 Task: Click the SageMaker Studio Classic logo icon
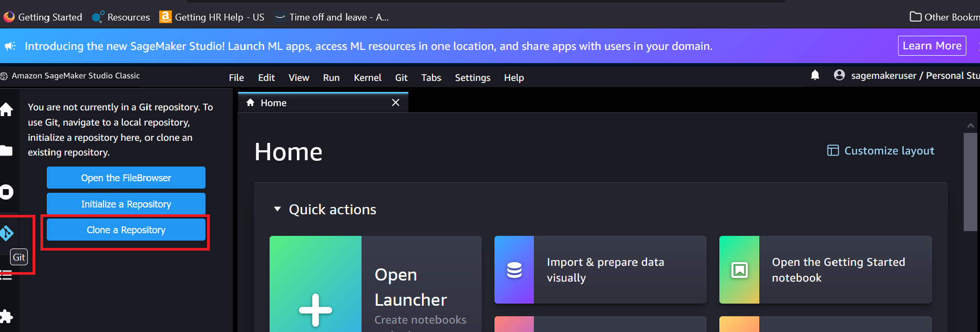point(4,76)
